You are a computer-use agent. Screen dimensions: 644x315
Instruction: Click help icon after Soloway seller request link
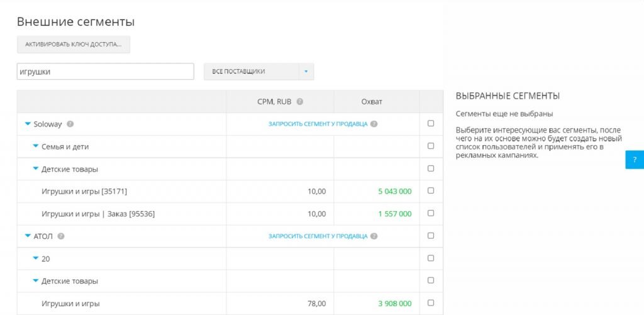click(374, 124)
